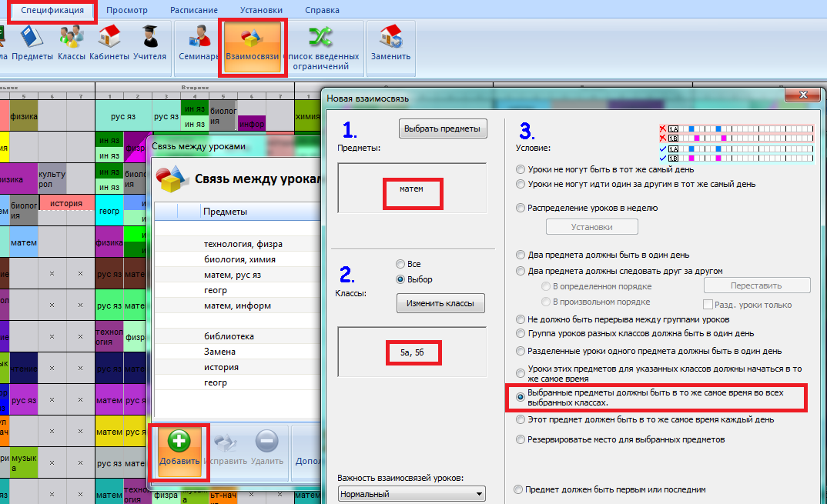Click the Изменить классы button
827x504 pixels.
pos(440,304)
